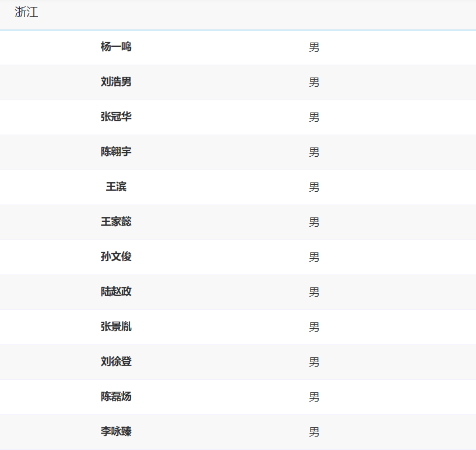Click the 浙江 section header
The height and width of the screenshot is (450, 476).
point(27,13)
